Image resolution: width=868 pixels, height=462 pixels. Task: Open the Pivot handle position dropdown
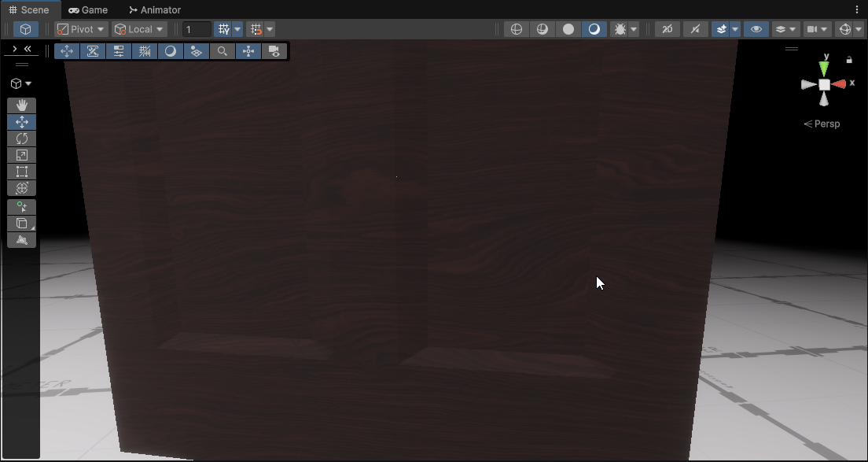click(x=82, y=29)
